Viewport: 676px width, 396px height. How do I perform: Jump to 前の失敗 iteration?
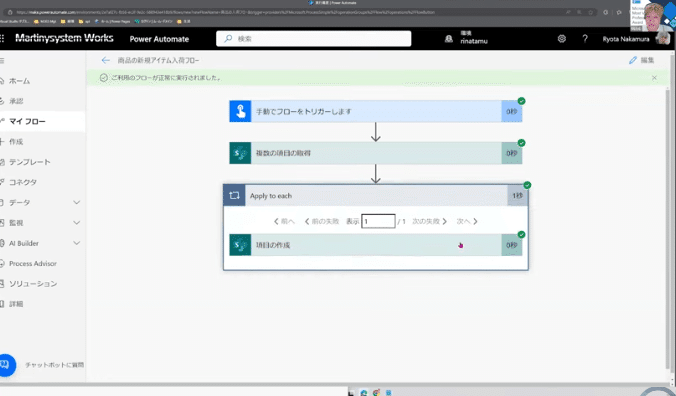coord(322,221)
